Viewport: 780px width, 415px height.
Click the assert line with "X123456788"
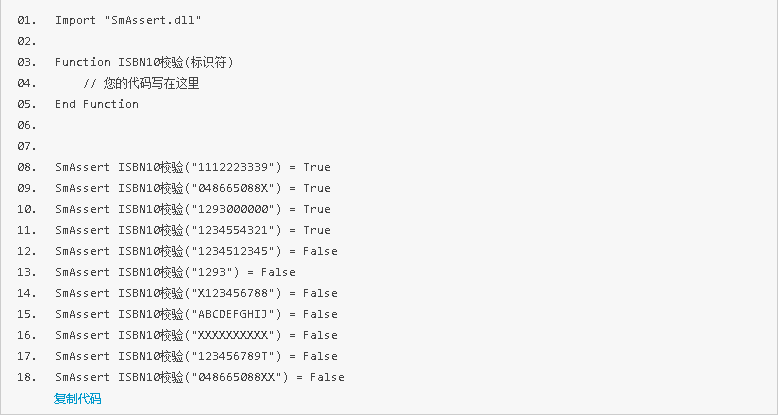[196, 293]
